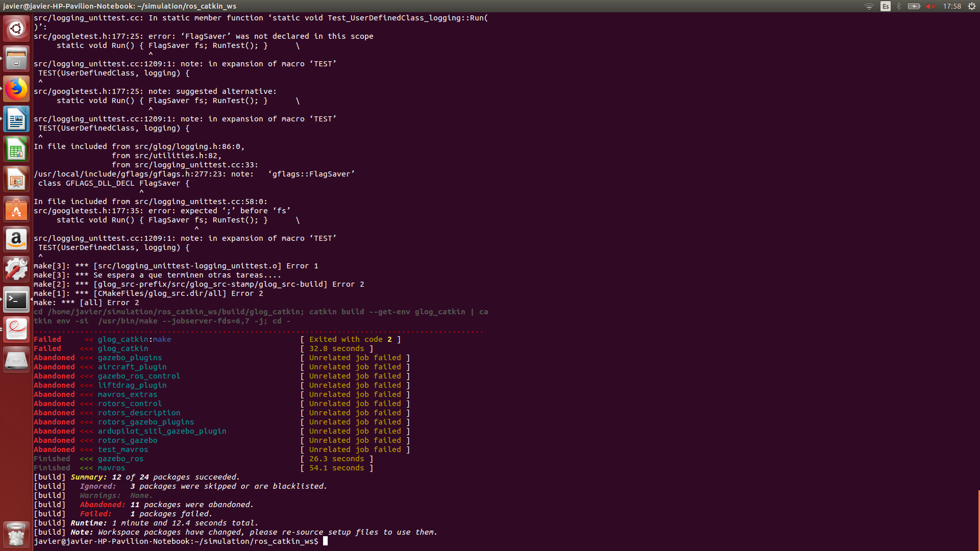This screenshot has height=551, width=980.
Task: Open LibreOffice Writer
Action: pyautogui.click(x=16, y=119)
